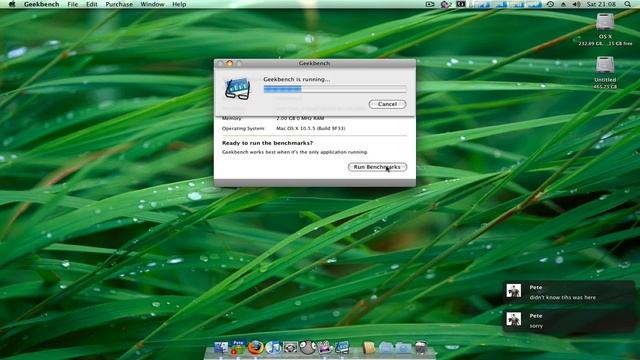Click the Geekbench icon in the Dock
Image resolution: width=640 pixels, height=360 pixels.
pos(342,347)
